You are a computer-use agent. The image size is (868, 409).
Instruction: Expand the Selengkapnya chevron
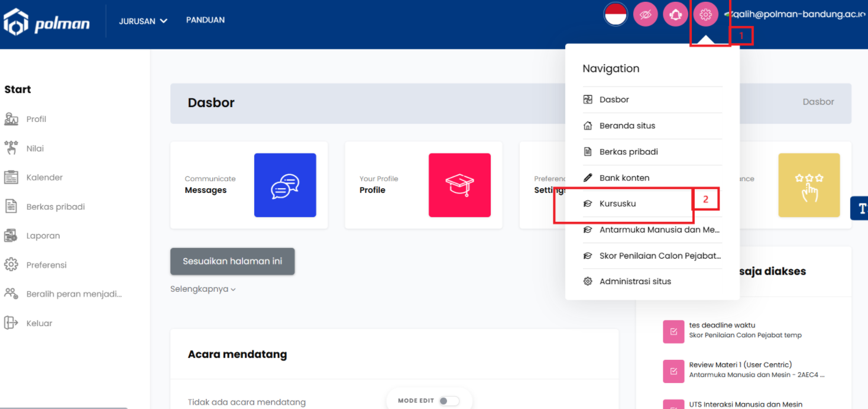tap(203, 289)
